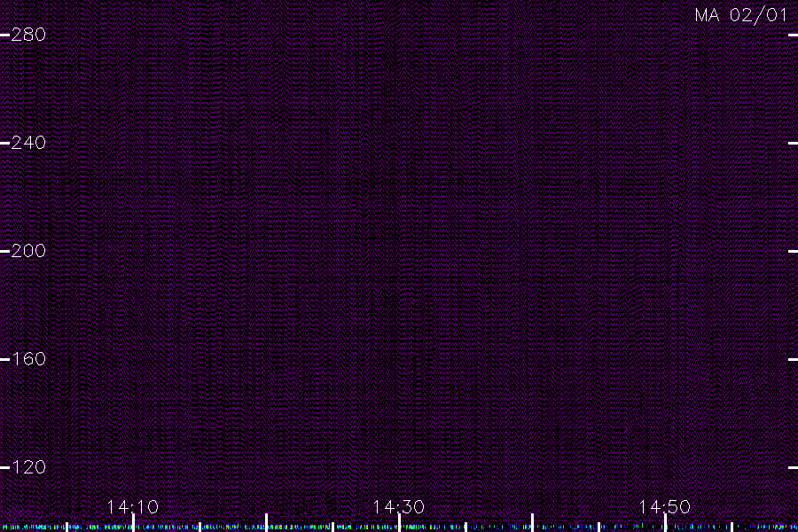The height and width of the screenshot is (532, 798).
Task: Click the MA 02/01 station date label
Action: coord(740,15)
